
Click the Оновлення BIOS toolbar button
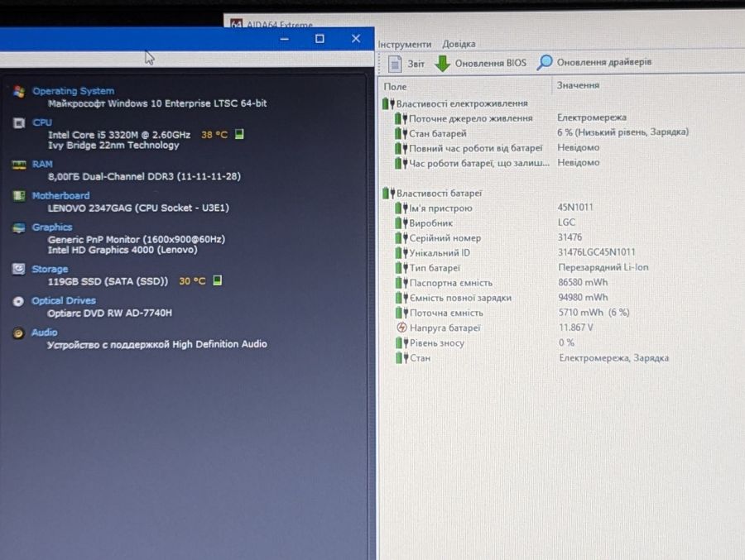(481, 63)
